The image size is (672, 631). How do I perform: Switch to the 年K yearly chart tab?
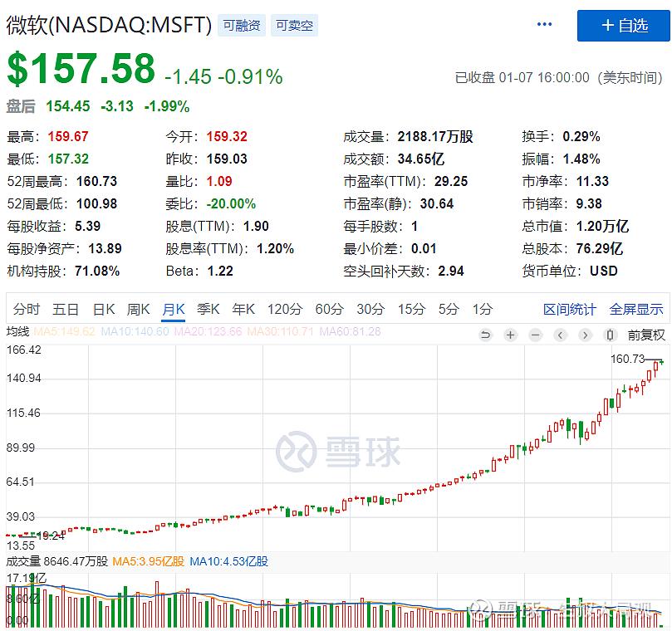tap(243, 310)
